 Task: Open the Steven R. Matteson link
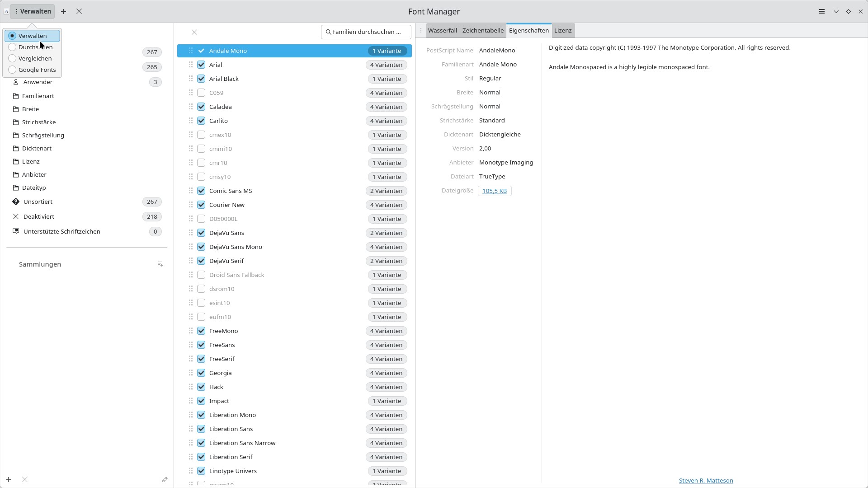coord(706,481)
